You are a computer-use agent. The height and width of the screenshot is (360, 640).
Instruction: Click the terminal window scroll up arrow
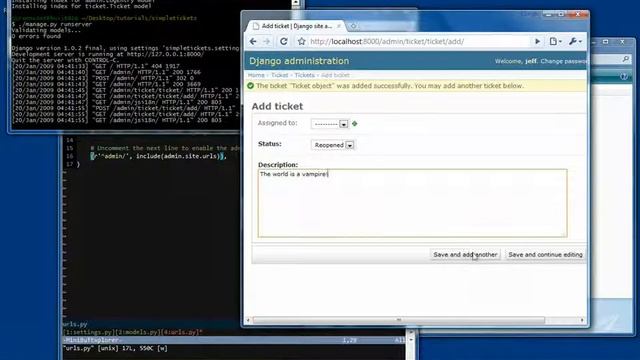tap(296, 3)
